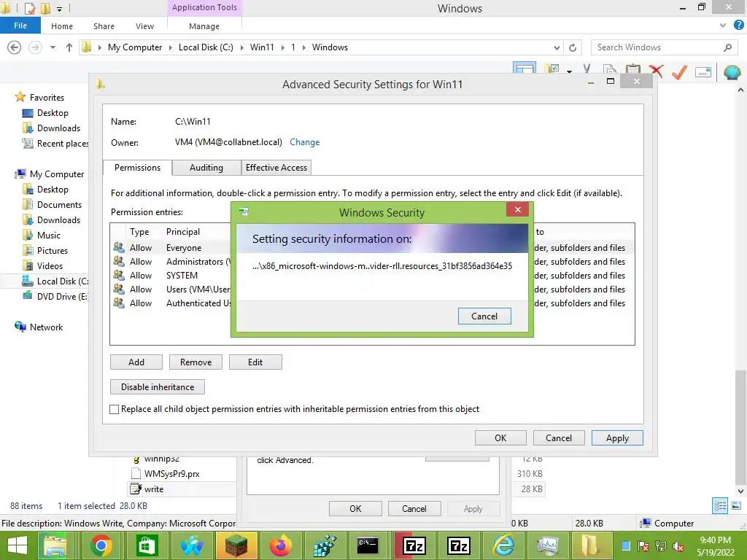Tick Replace all child object permission entries checkbox
Screen dimensions: 747x560
pyautogui.click(x=115, y=409)
